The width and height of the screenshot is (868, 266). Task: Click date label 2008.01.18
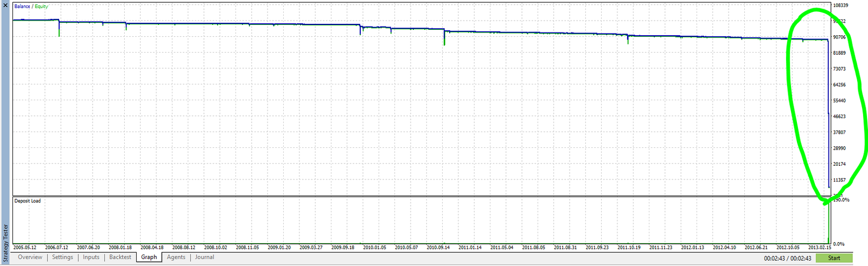[x=120, y=248]
